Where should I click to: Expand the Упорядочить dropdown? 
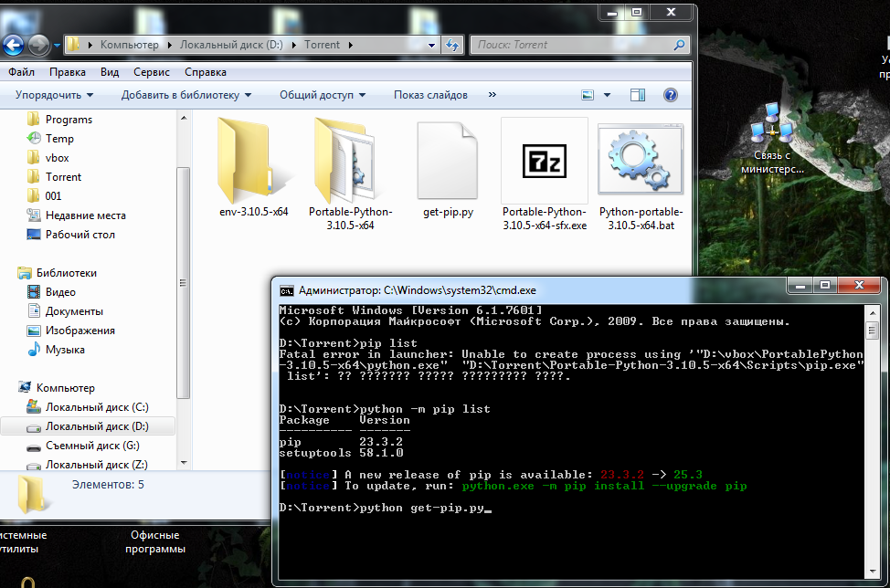pyautogui.click(x=54, y=95)
